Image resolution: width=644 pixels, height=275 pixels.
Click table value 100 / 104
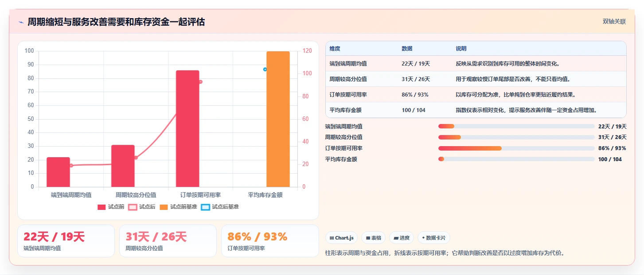pyautogui.click(x=414, y=110)
